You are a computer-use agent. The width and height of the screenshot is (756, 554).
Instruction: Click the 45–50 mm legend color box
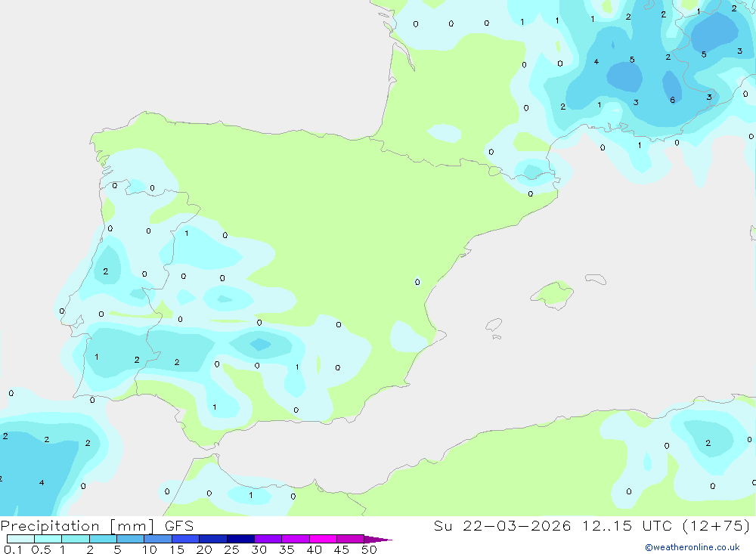351,539
